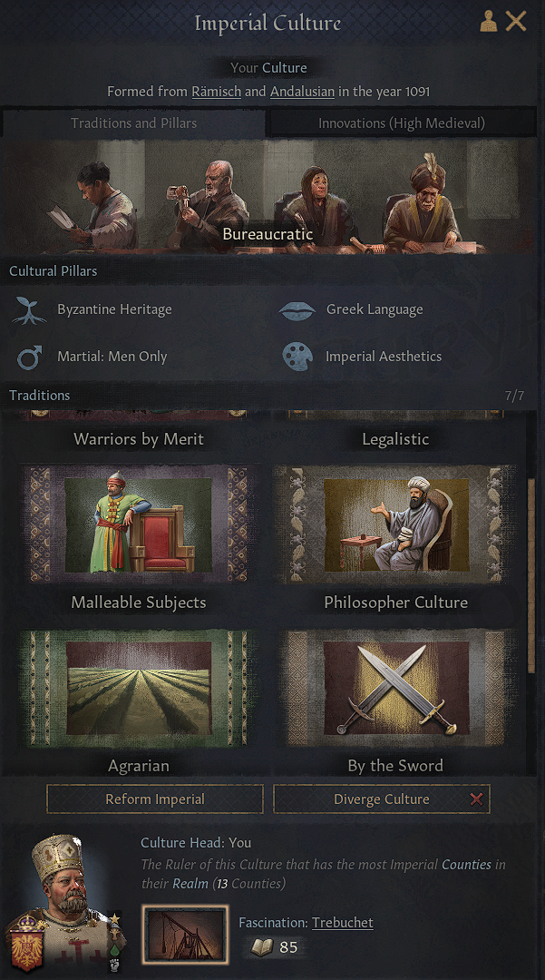Screen dimensions: 545x980
Task: Click the culture head ruler portrait
Action: coord(65,903)
